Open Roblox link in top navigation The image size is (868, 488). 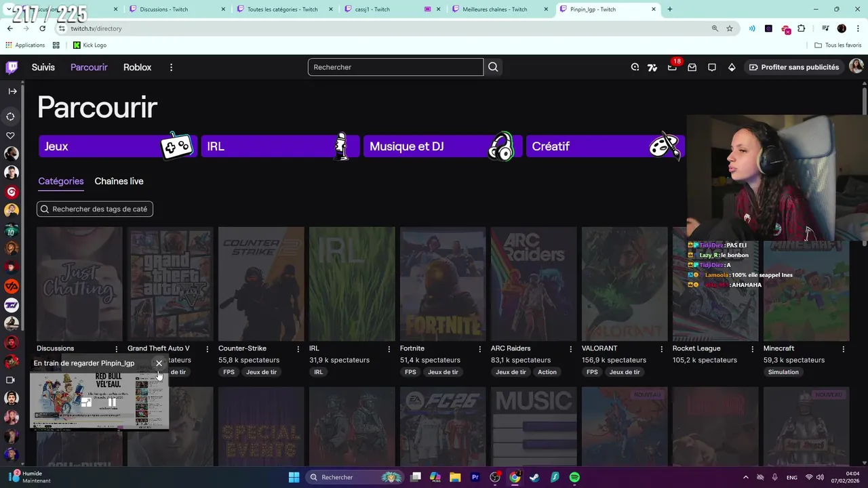coord(137,67)
